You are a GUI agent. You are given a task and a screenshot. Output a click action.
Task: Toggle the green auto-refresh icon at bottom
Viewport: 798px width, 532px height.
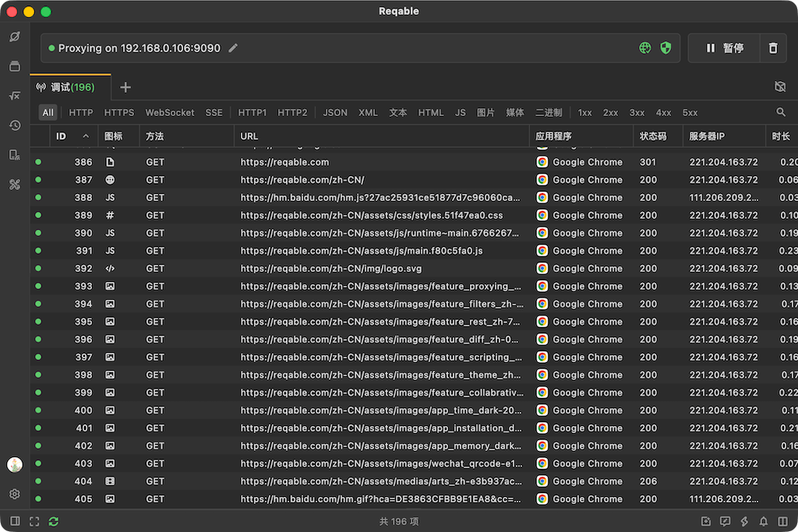(x=54, y=521)
